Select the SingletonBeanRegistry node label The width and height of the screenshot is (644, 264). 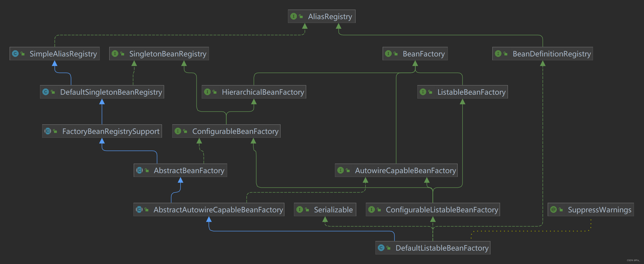(x=167, y=54)
